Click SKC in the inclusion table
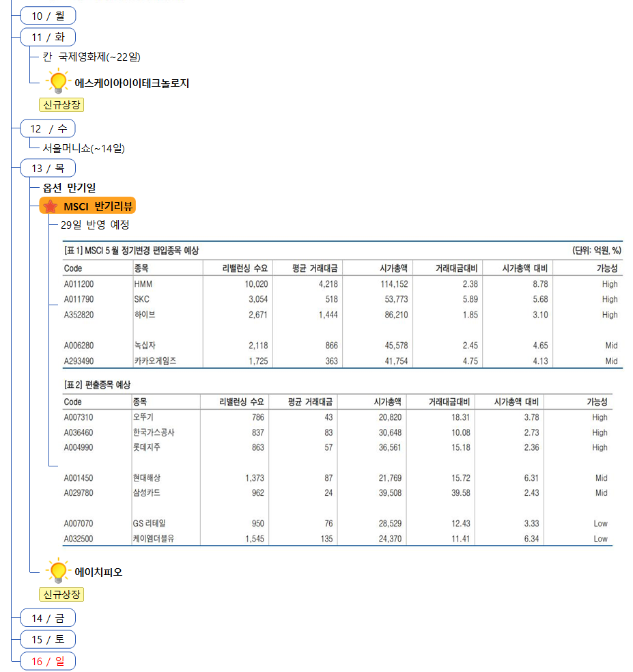633x672 pixels. pyautogui.click(x=142, y=299)
